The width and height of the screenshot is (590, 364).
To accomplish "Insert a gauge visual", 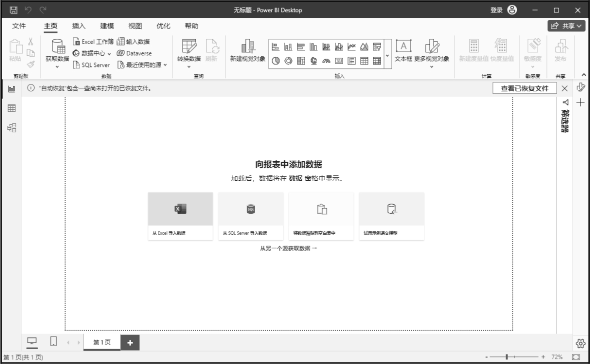I will (x=326, y=60).
